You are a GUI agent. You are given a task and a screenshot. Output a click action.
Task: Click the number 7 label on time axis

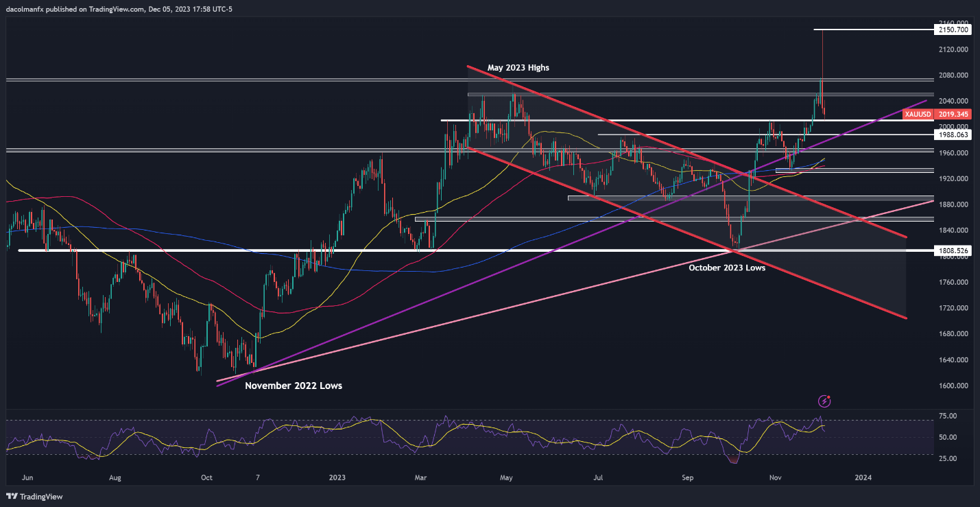(x=258, y=477)
